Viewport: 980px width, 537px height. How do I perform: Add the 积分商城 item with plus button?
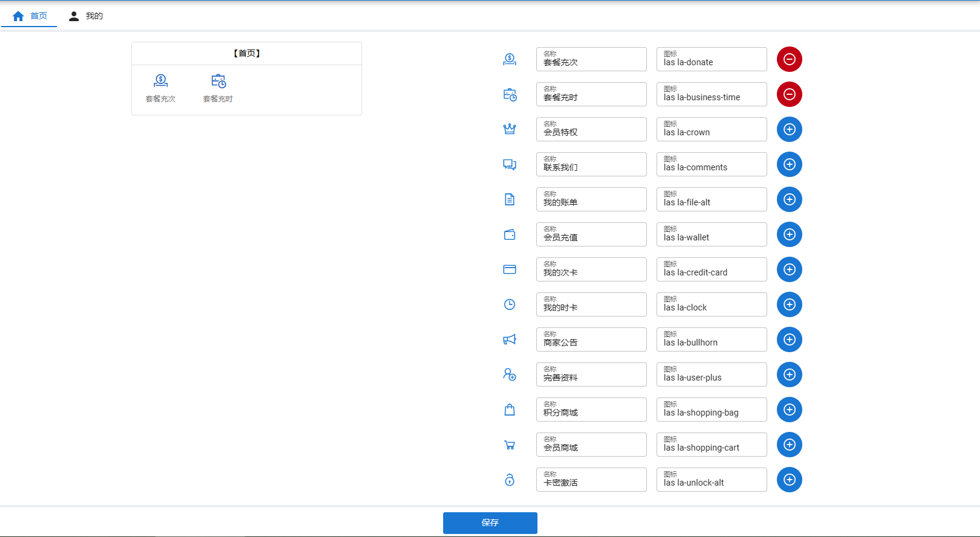point(790,410)
